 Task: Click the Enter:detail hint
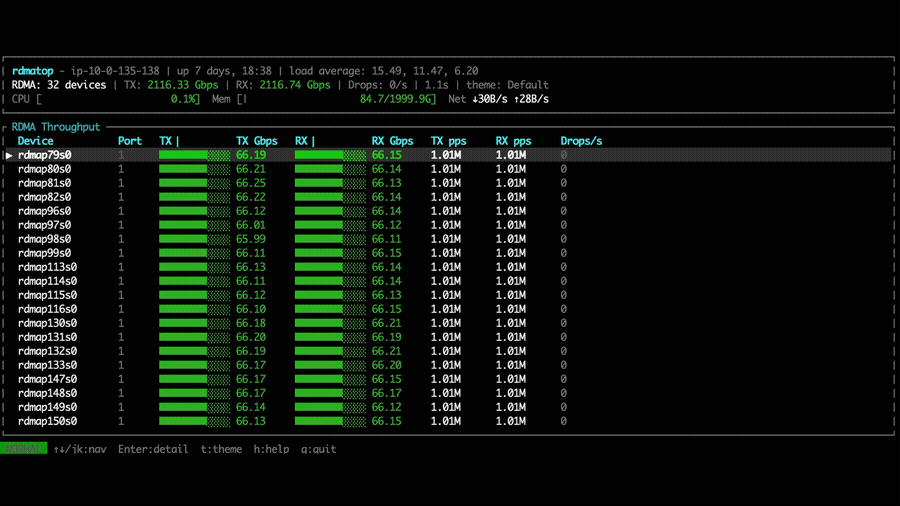point(153,449)
